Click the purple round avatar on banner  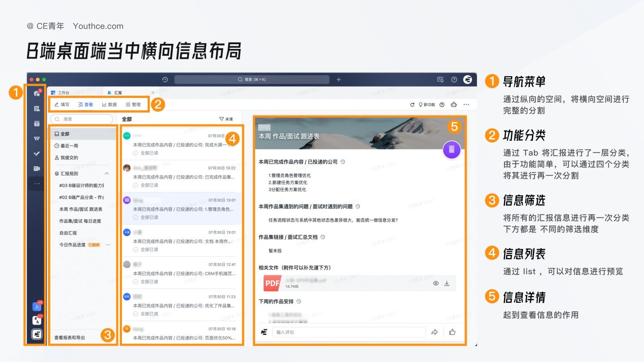click(452, 149)
